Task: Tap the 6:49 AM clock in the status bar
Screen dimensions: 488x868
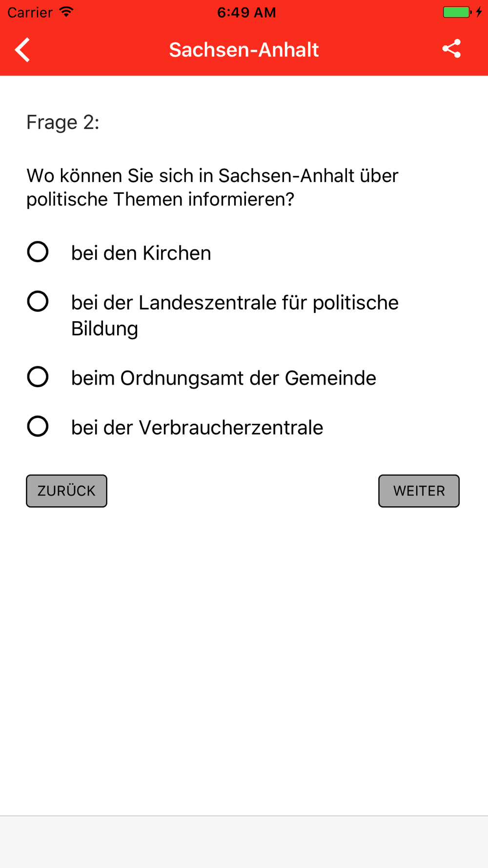Action: 246,12
